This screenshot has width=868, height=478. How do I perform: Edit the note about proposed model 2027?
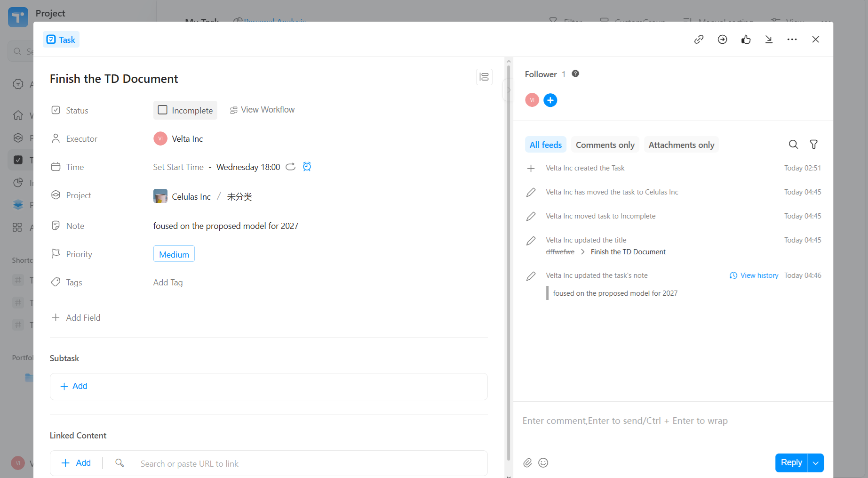[226, 226]
